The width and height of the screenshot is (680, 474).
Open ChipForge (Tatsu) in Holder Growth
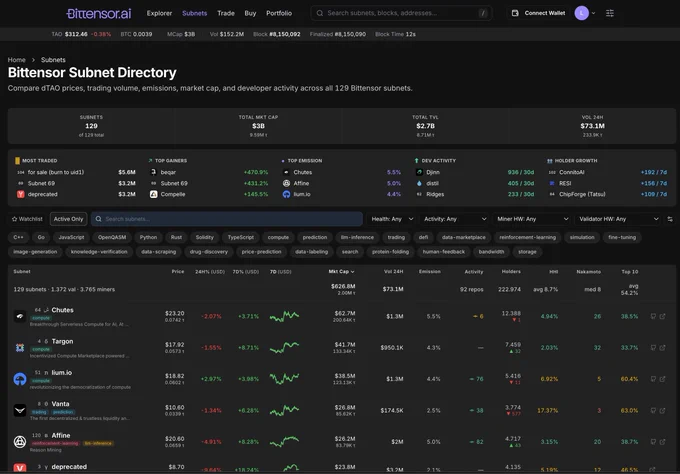click(x=582, y=194)
